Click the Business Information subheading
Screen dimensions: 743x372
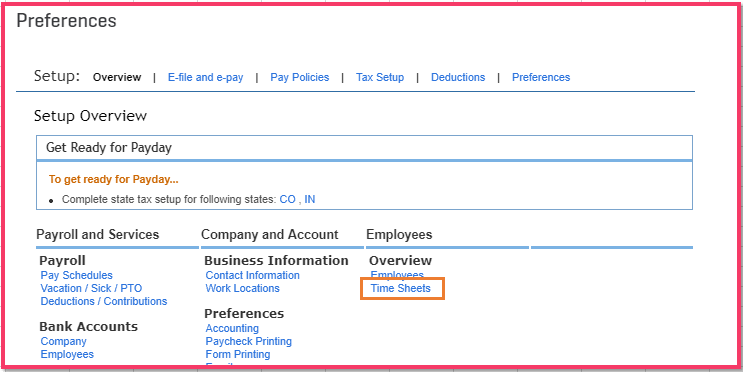pos(276,261)
